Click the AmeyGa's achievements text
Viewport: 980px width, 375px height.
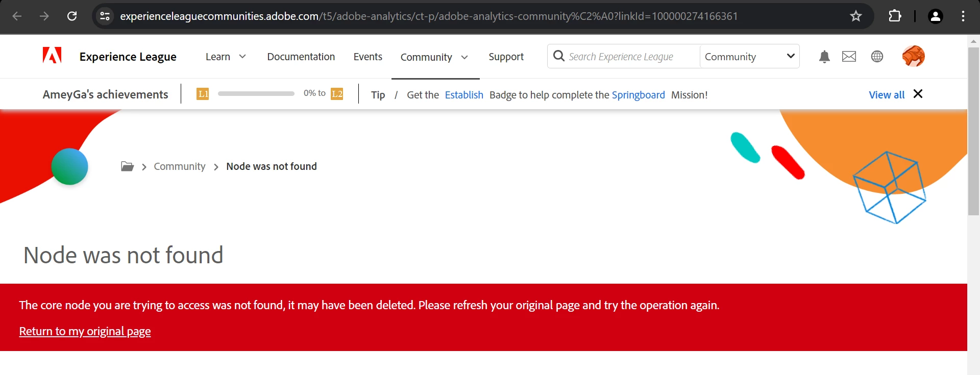click(x=105, y=94)
